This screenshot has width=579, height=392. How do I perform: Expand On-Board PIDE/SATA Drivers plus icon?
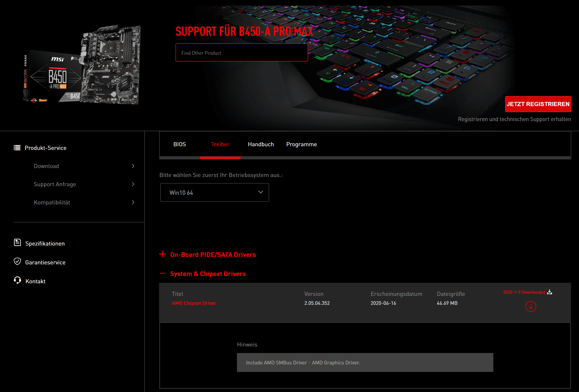163,254
